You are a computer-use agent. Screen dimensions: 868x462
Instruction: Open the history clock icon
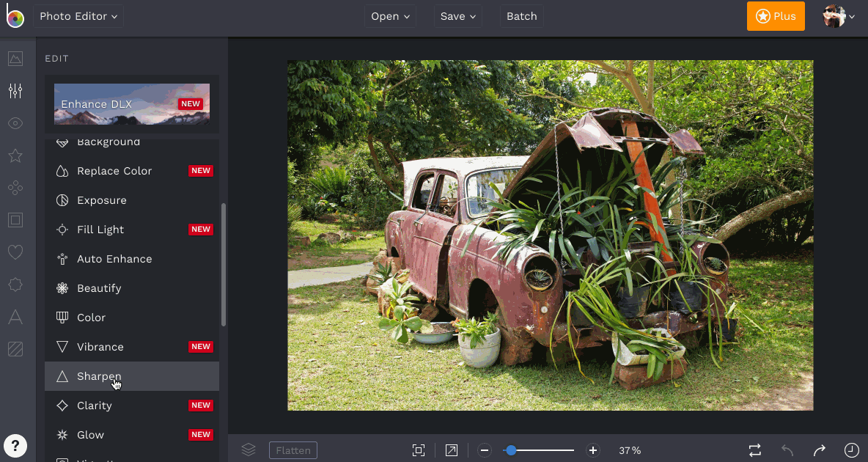click(x=851, y=450)
